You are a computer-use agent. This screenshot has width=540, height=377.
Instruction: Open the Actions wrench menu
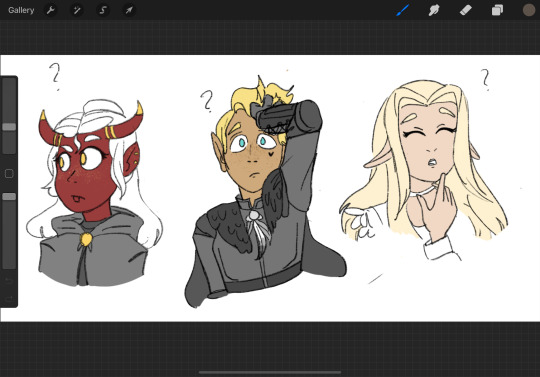pos(51,10)
